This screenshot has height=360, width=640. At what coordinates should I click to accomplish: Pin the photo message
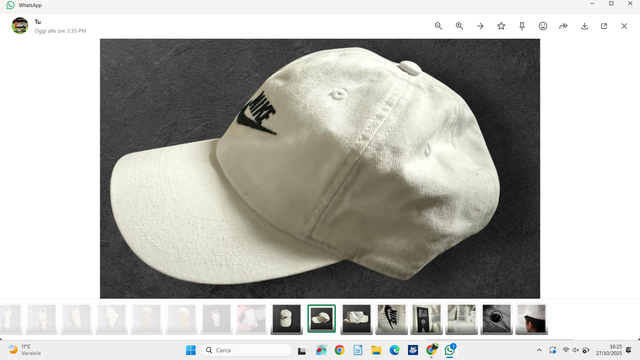tap(522, 26)
